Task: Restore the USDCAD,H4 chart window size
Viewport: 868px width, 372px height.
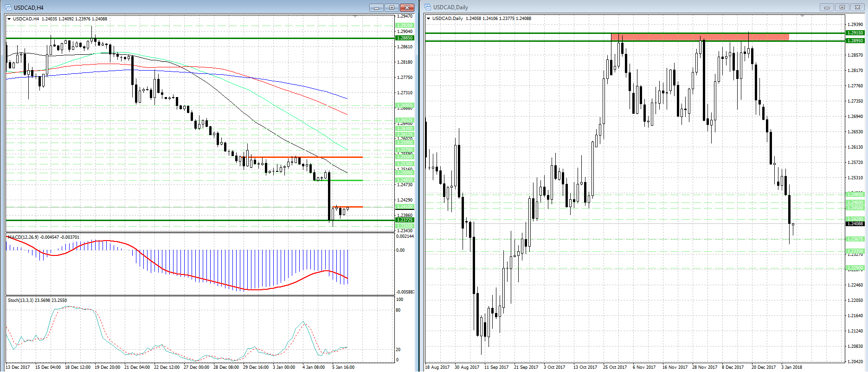Action: (392, 7)
